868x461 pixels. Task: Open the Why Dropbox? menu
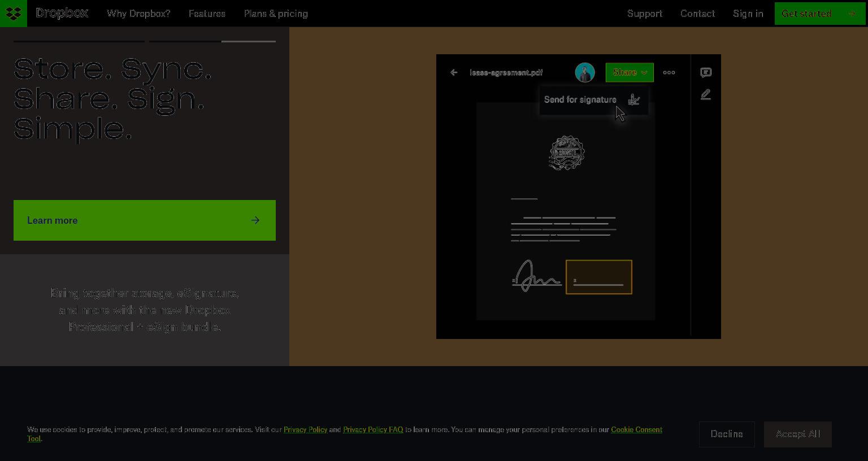coord(138,14)
